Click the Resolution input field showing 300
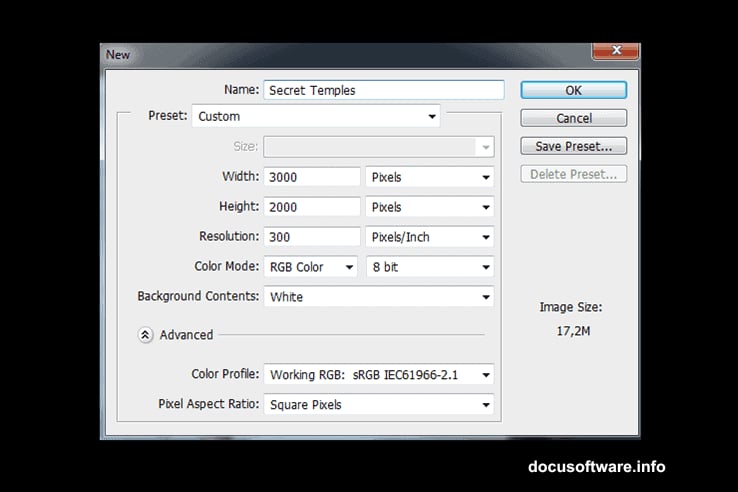 (x=311, y=237)
